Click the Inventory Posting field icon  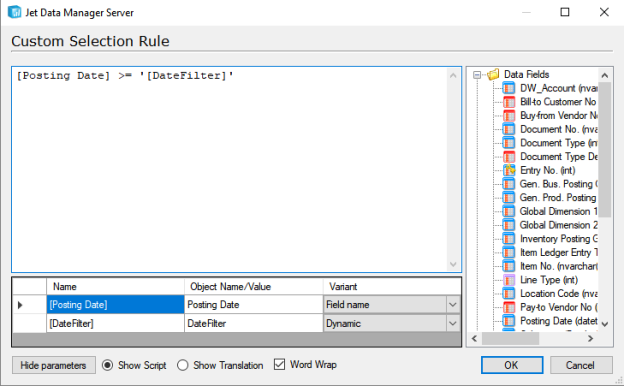click(x=508, y=239)
